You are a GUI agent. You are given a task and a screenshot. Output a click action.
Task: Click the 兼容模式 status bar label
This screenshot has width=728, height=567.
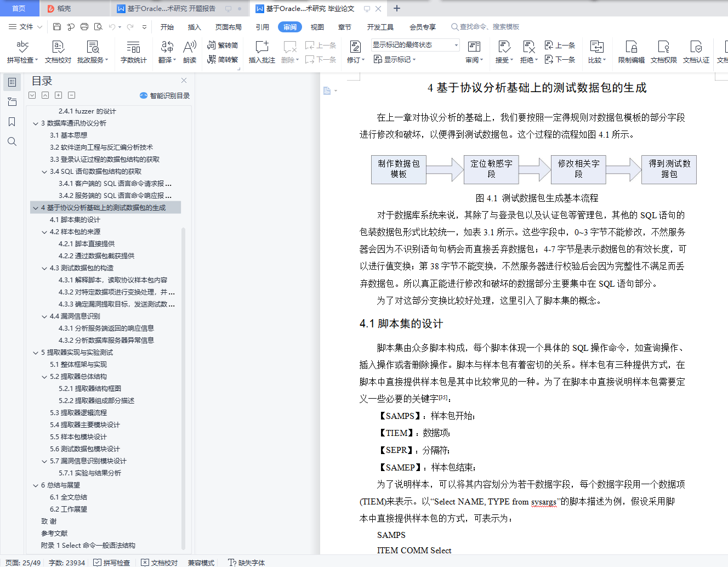tap(201, 563)
